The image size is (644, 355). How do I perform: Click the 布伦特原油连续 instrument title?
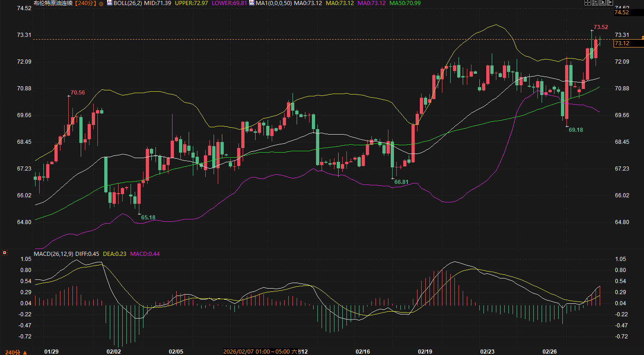[x=54, y=3]
